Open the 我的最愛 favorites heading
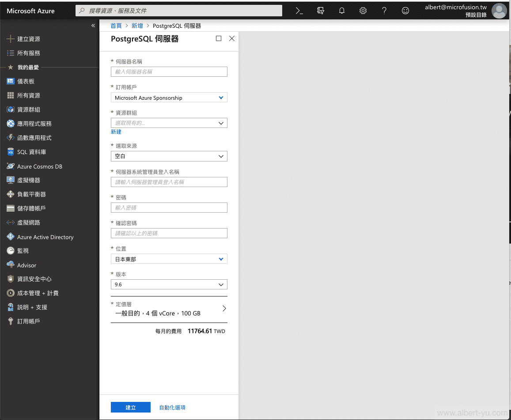Viewport: 511px width, 420px height. click(28, 67)
